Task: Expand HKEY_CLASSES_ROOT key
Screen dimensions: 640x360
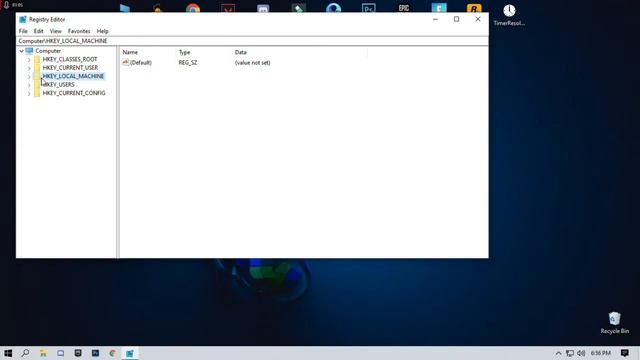Action: click(29, 60)
